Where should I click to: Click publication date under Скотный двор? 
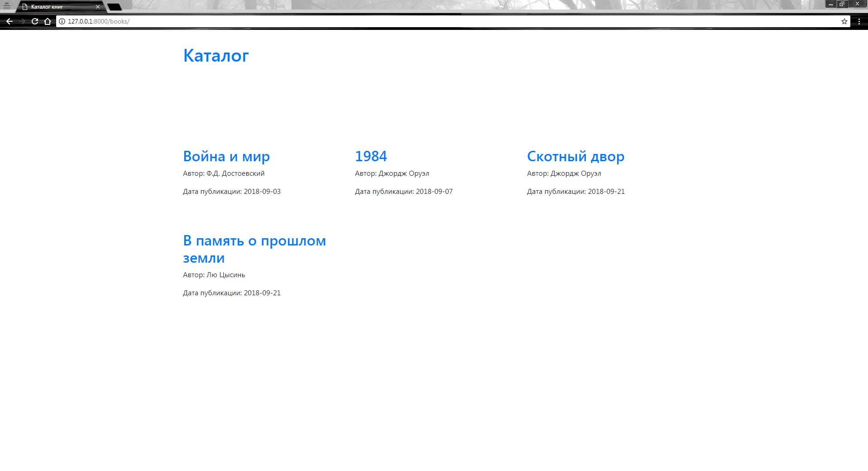tap(576, 192)
